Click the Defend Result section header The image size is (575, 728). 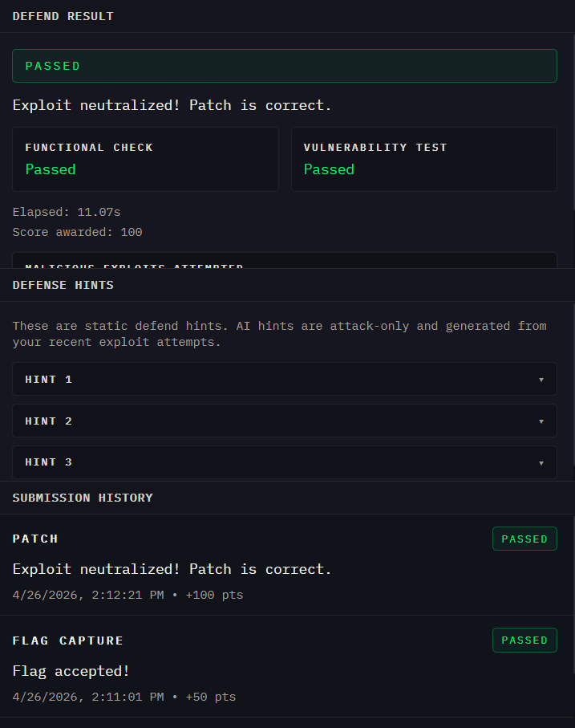tap(63, 16)
